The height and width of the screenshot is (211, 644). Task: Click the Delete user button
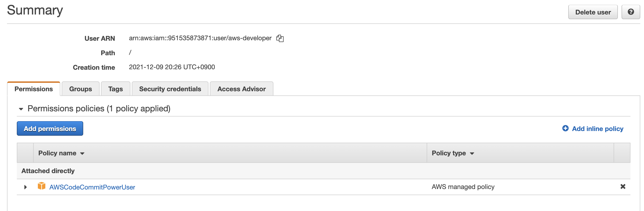pos(593,12)
